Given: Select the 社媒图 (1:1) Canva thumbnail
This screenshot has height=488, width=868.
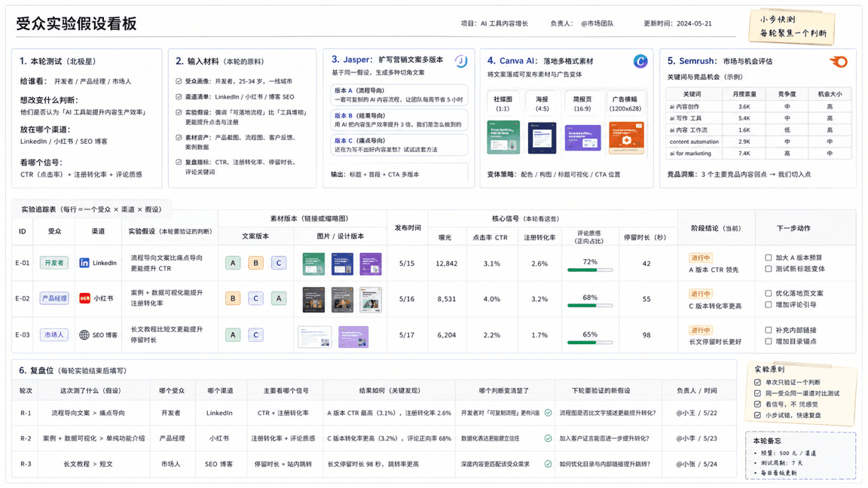Looking at the screenshot, I should tap(503, 136).
